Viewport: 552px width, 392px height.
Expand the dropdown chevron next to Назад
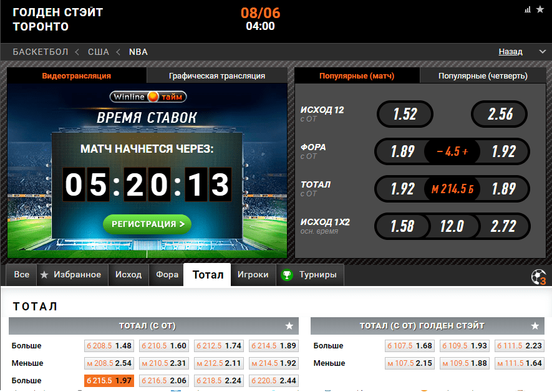[x=543, y=52]
